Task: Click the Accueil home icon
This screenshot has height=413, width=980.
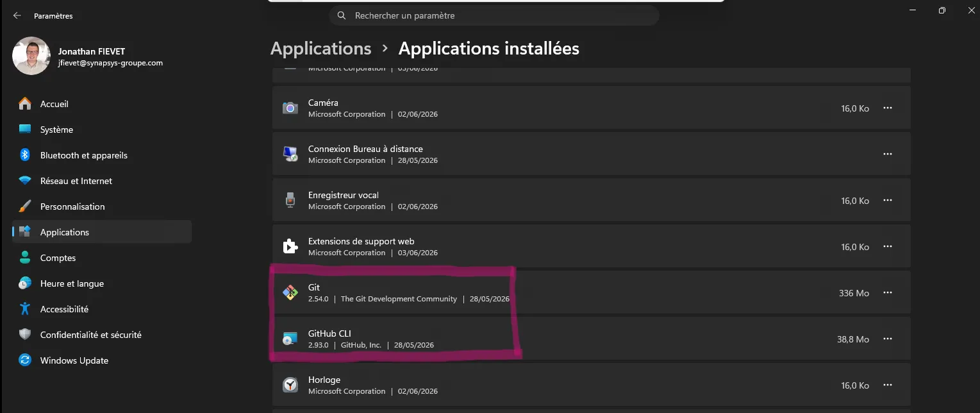Action: [25, 104]
